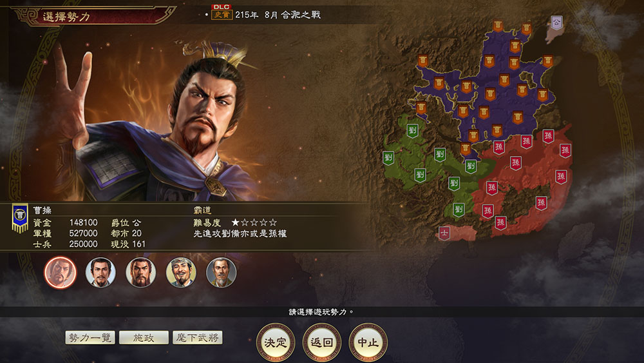The height and width of the screenshot is (363, 644).
Task: Click the 215年 8月 合淝之戰 scenario title
Action: [x=278, y=15]
